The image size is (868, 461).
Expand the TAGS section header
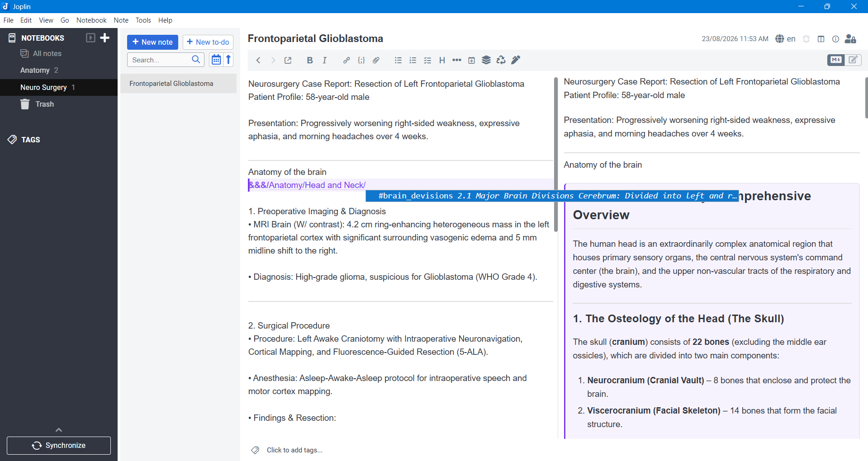pyautogui.click(x=30, y=140)
